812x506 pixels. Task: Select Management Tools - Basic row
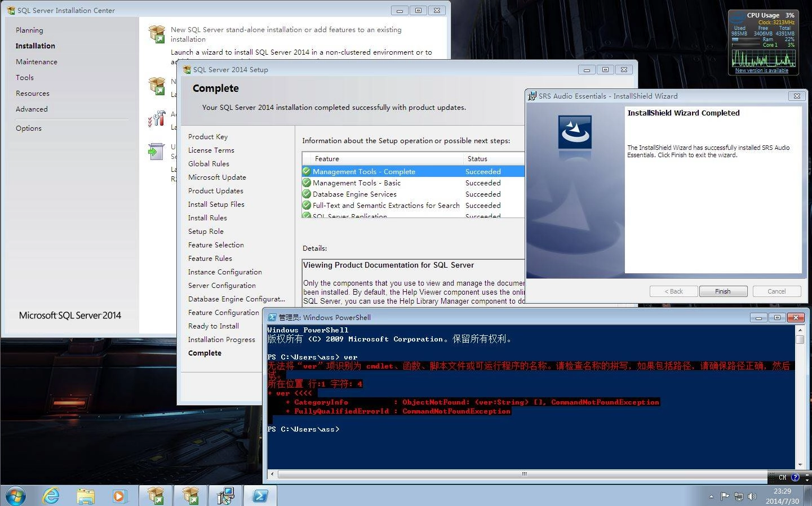(413, 183)
